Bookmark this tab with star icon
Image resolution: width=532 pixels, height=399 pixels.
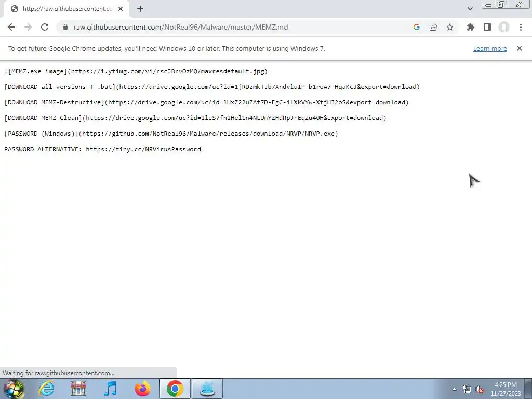point(449,27)
